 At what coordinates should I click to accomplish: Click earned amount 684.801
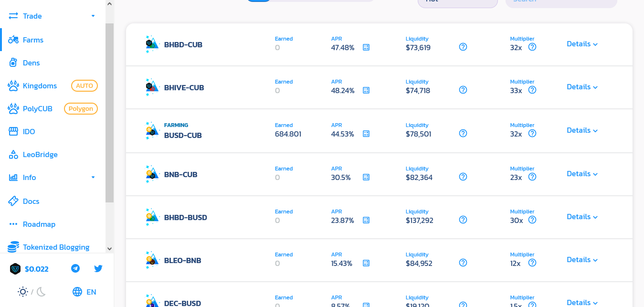point(288,134)
